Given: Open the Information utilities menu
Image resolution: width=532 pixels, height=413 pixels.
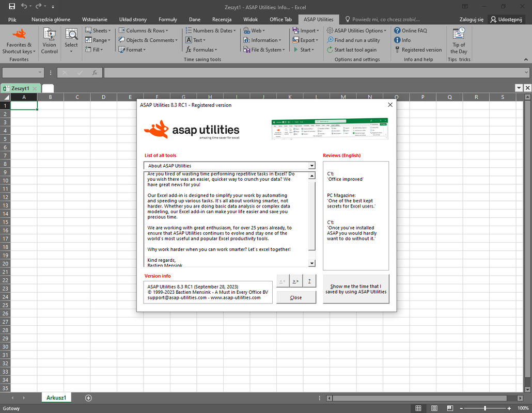Looking at the screenshot, I should [262, 40].
